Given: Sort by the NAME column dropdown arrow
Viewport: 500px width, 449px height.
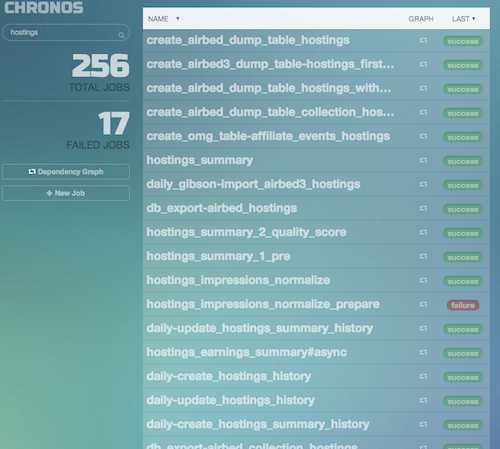Looking at the screenshot, I should point(178,19).
